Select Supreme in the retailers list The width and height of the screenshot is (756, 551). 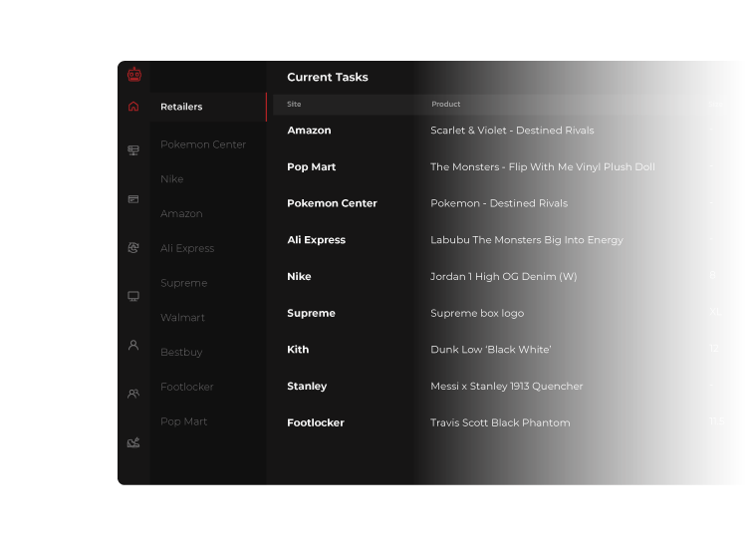(183, 283)
